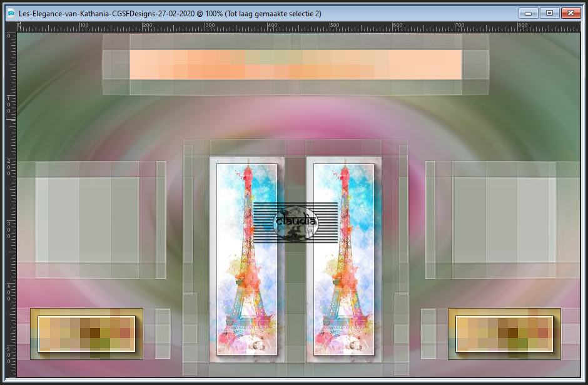Click the peach mosaic bar at canvas top
This screenshot has width=588, height=385.
coord(295,64)
